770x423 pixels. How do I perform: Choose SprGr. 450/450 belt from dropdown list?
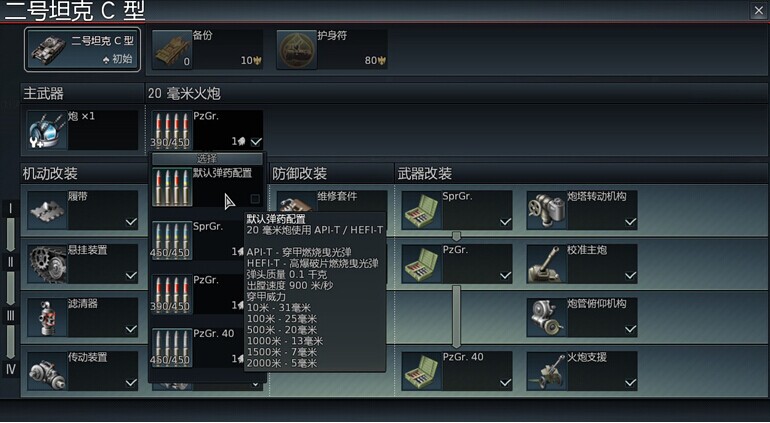[x=207, y=240]
